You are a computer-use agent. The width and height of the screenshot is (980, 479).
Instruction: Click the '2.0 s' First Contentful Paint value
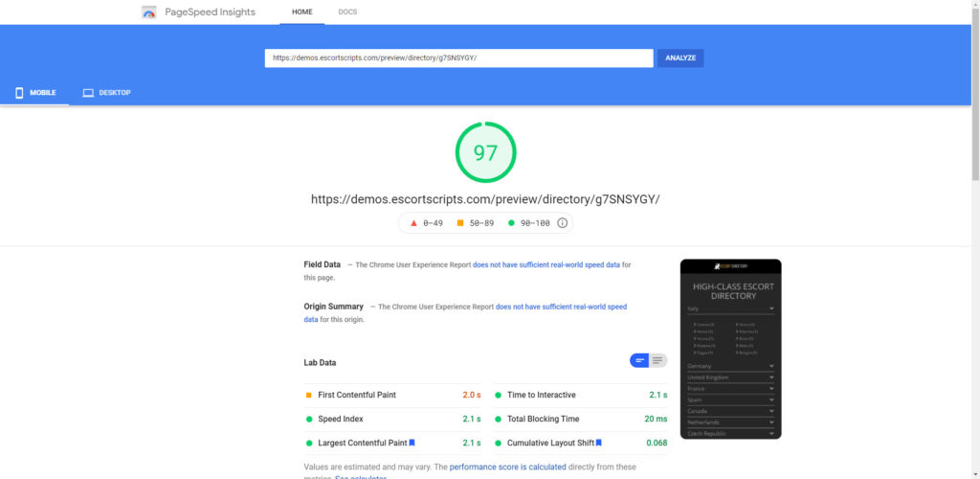coord(471,396)
